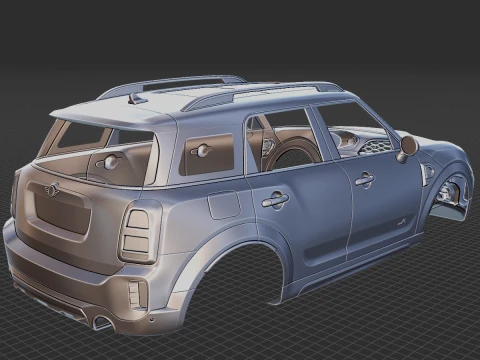Click the rear tail light on the car
This screenshot has width=480, height=360.
point(139,231)
